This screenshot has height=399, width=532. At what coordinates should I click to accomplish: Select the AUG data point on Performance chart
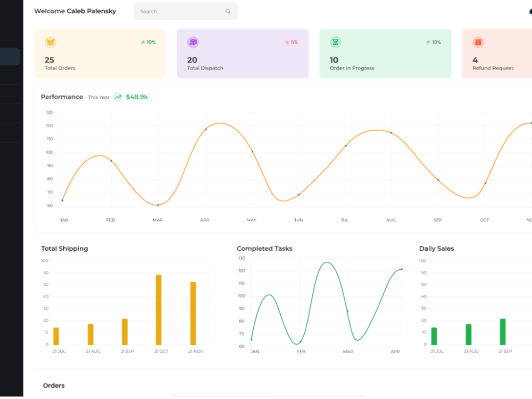tap(391, 133)
